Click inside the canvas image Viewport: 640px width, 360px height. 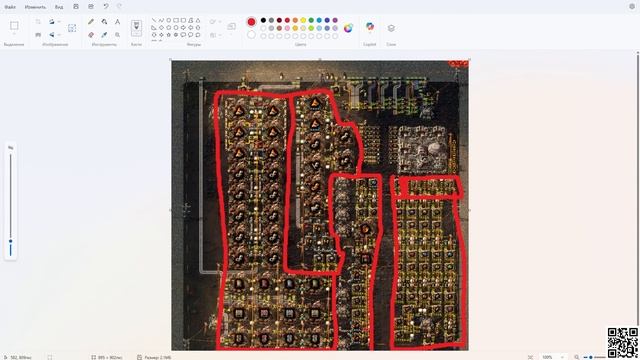click(x=320, y=205)
